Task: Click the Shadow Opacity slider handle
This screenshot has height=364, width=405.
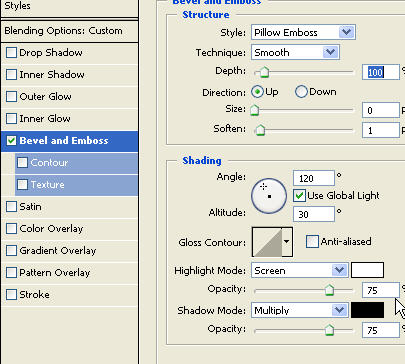Action: pos(329,330)
